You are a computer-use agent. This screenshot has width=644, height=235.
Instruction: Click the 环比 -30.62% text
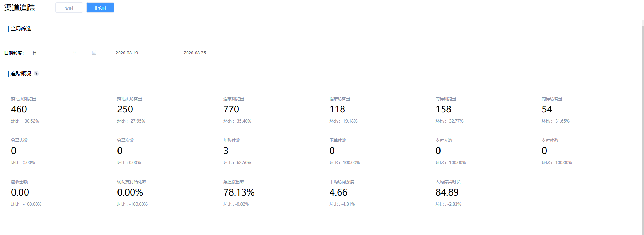point(25,121)
